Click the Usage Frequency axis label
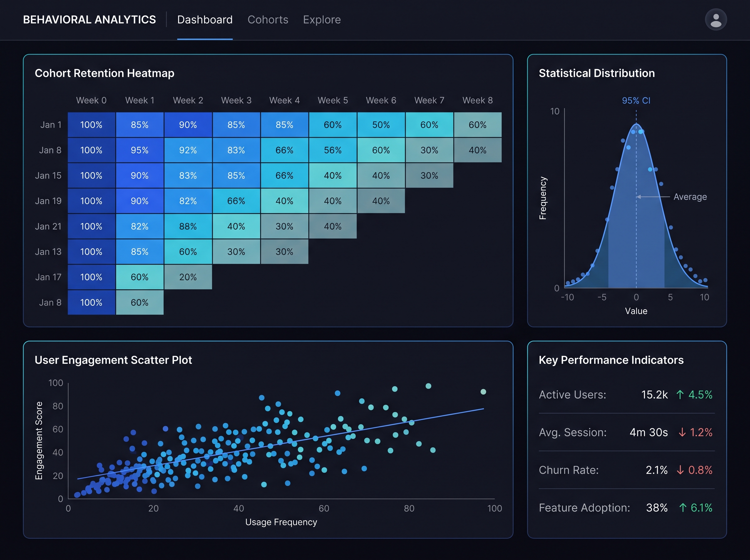This screenshot has width=750, height=560. tap(281, 522)
